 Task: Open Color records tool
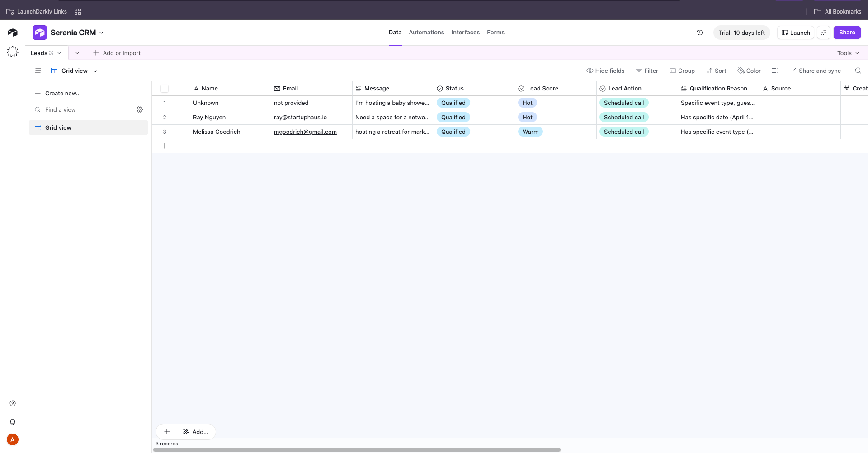pyautogui.click(x=749, y=71)
